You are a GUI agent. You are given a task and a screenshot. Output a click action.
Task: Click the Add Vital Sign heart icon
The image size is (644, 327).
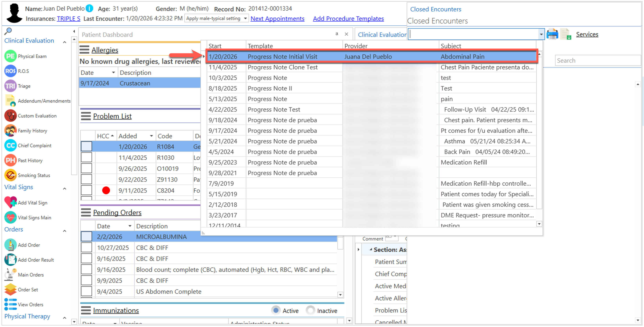coord(10,203)
